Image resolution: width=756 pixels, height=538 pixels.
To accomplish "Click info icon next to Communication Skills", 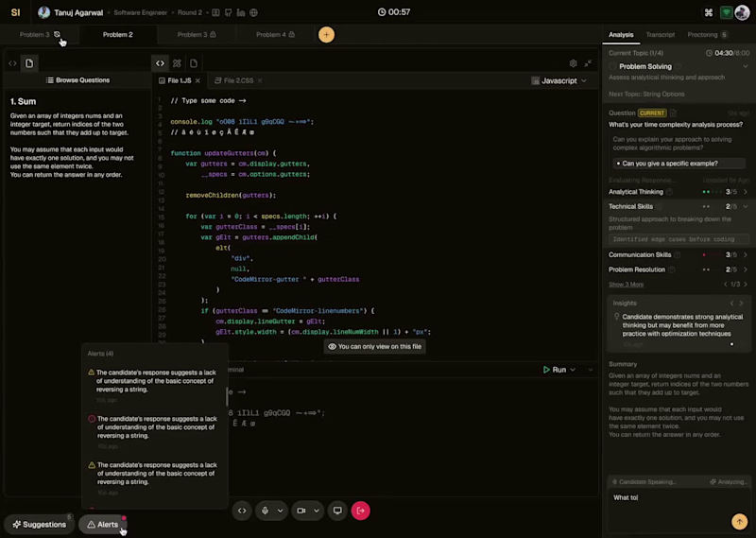I will click(x=677, y=254).
